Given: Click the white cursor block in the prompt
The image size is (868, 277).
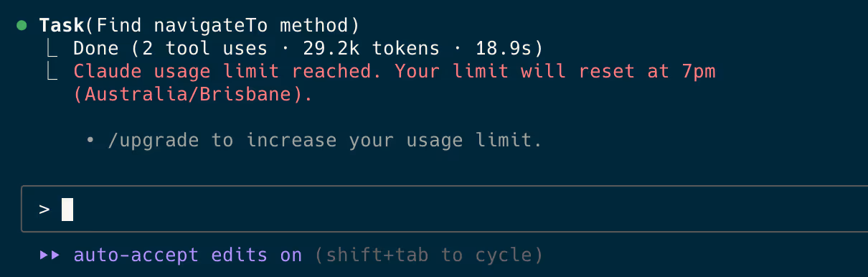Looking at the screenshot, I should (x=67, y=210).
